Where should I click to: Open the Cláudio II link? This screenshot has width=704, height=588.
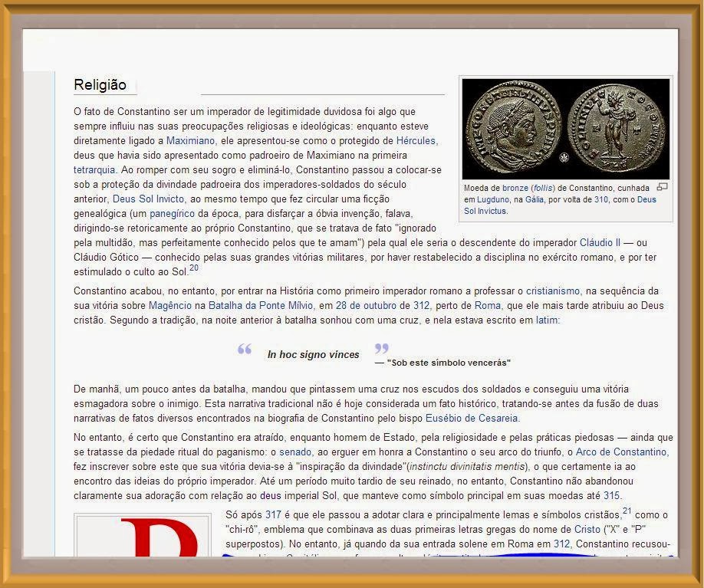(x=600, y=243)
